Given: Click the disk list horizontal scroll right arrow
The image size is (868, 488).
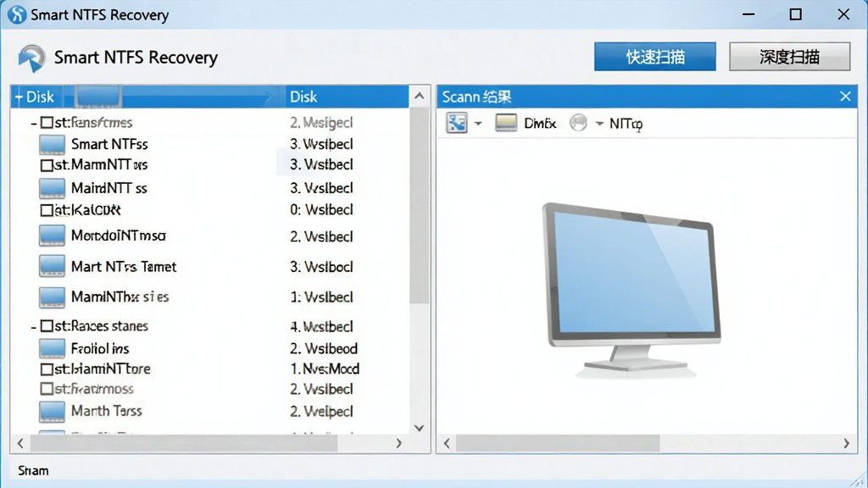Looking at the screenshot, I should [398, 443].
